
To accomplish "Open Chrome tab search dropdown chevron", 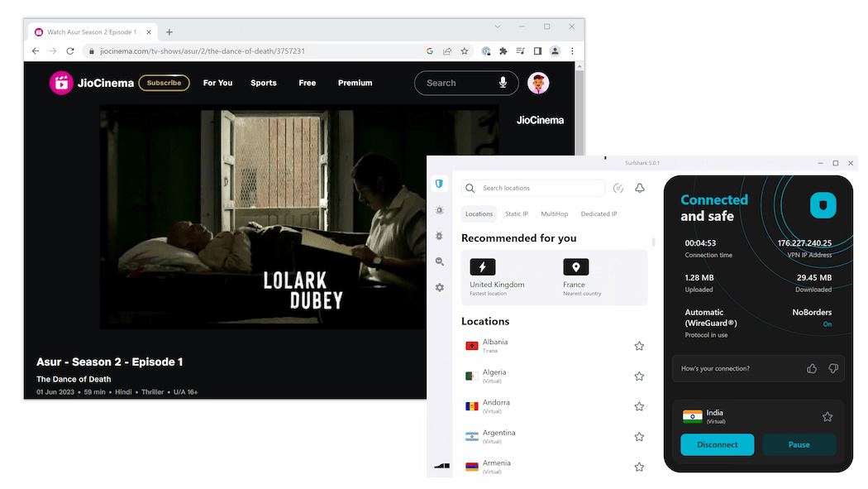I will tap(498, 26).
